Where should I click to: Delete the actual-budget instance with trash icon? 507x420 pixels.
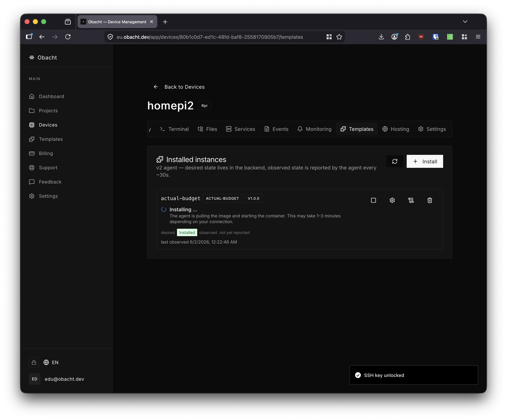tap(429, 200)
